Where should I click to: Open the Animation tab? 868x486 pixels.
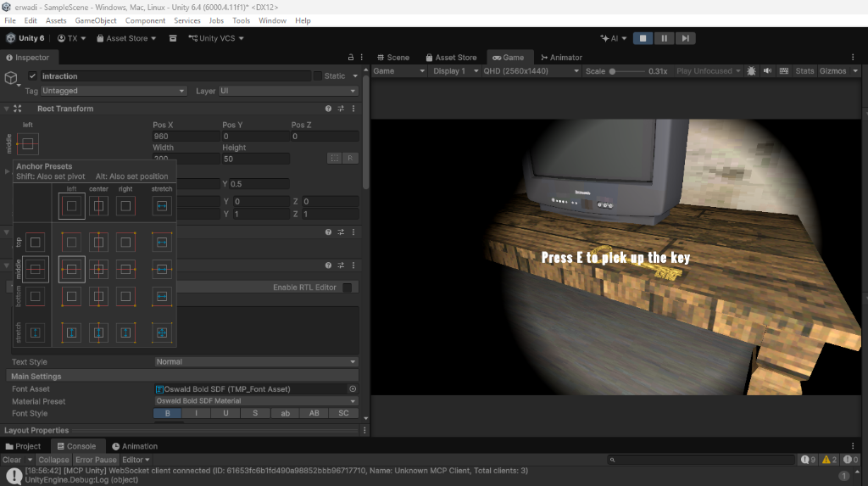point(135,446)
